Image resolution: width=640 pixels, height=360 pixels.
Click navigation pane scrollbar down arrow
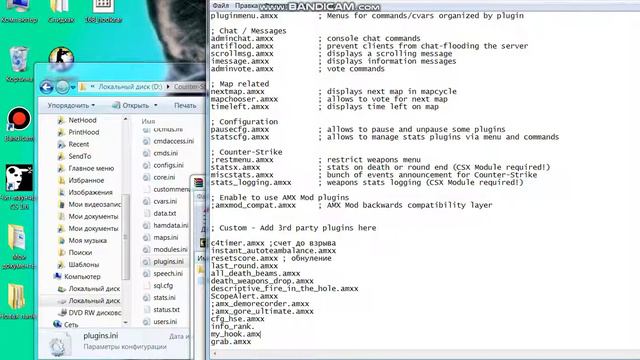pos(126,322)
